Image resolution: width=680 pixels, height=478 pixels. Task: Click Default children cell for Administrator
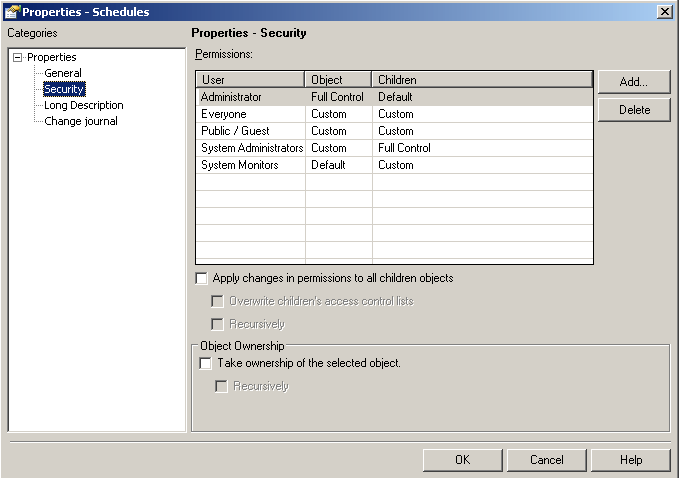click(483, 97)
